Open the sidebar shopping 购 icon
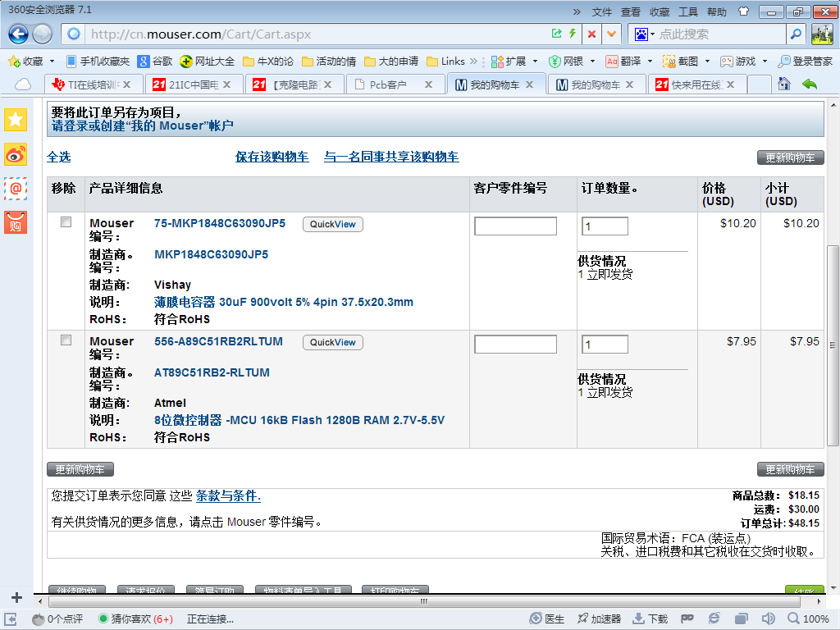This screenshot has width=840, height=630. click(x=16, y=222)
